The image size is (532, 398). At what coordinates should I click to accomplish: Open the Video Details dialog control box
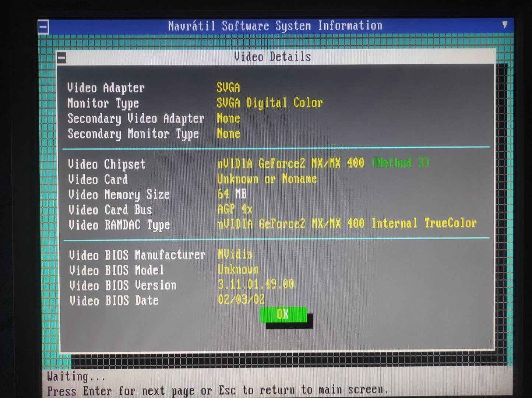(x=61, y=58)
